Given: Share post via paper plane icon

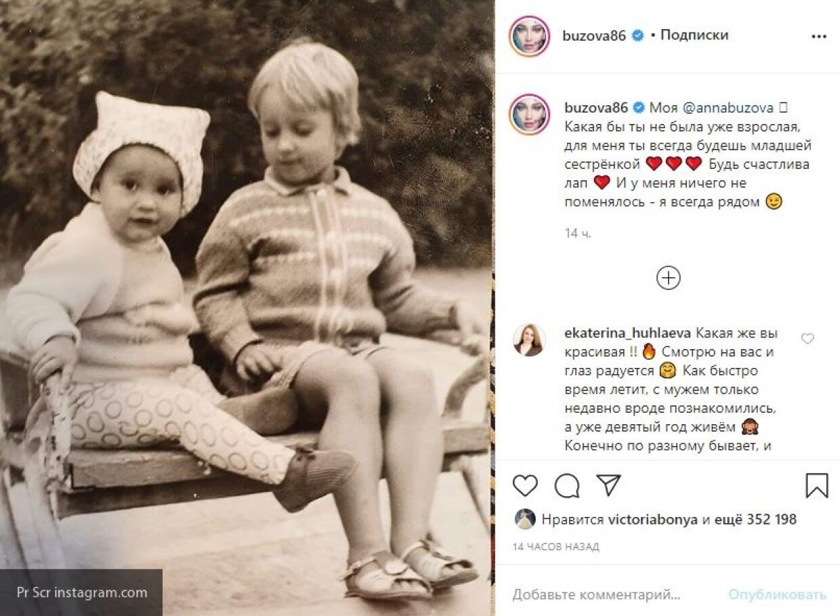Looking at the screenshot, I should pos(608,485).
